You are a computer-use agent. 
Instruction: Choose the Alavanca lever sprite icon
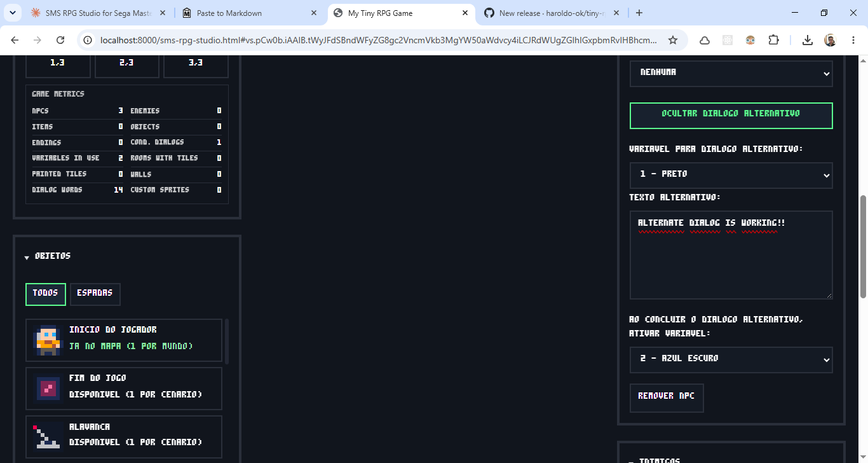(x=48, y=437)
